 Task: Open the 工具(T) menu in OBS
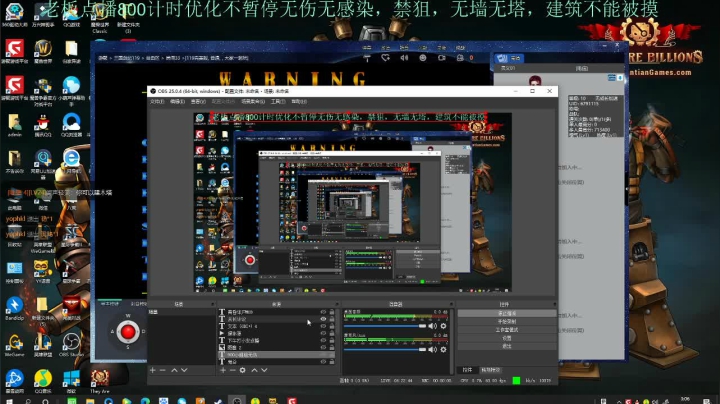278,101
